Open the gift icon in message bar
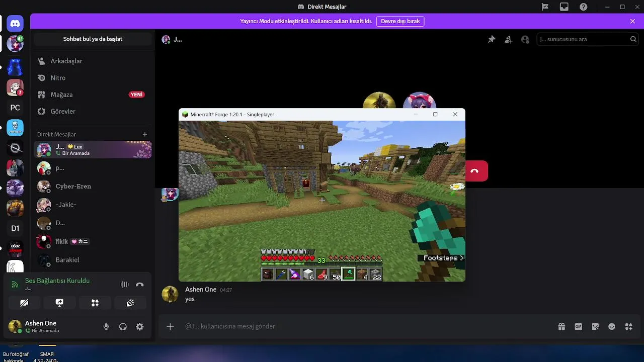644x362 pixels. pyautogui.click(x=561, y=327)
